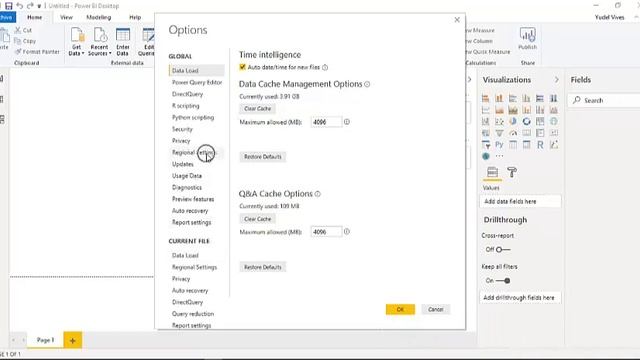Click the Enter Data table icon
The width and height of the screenshot is (640, 360).
(123, 35)
